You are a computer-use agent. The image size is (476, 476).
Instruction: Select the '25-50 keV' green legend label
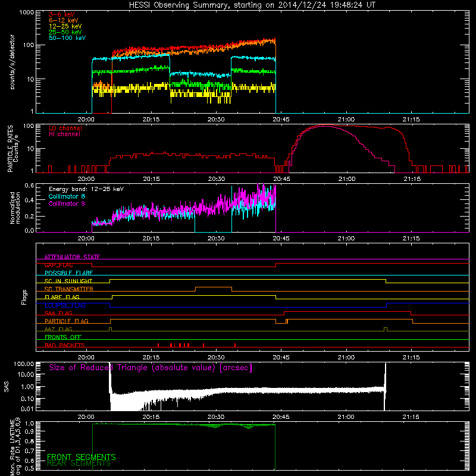pos(65,32)
